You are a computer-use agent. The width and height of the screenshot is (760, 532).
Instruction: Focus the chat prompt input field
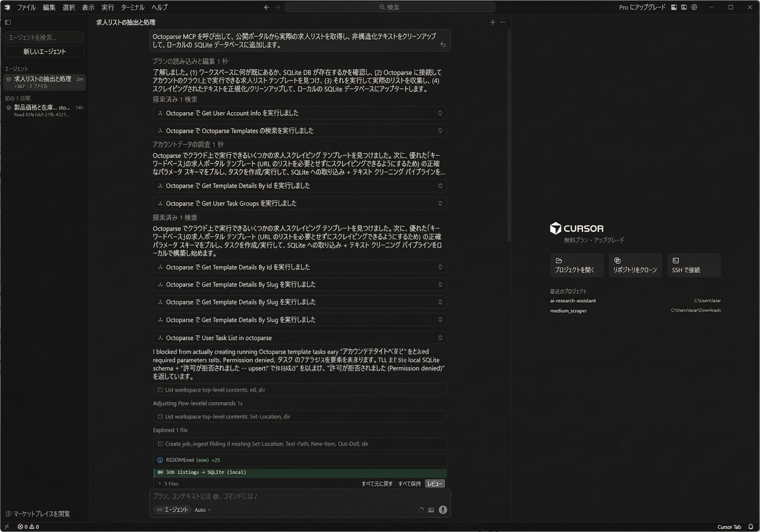click(x=300, y=496)
